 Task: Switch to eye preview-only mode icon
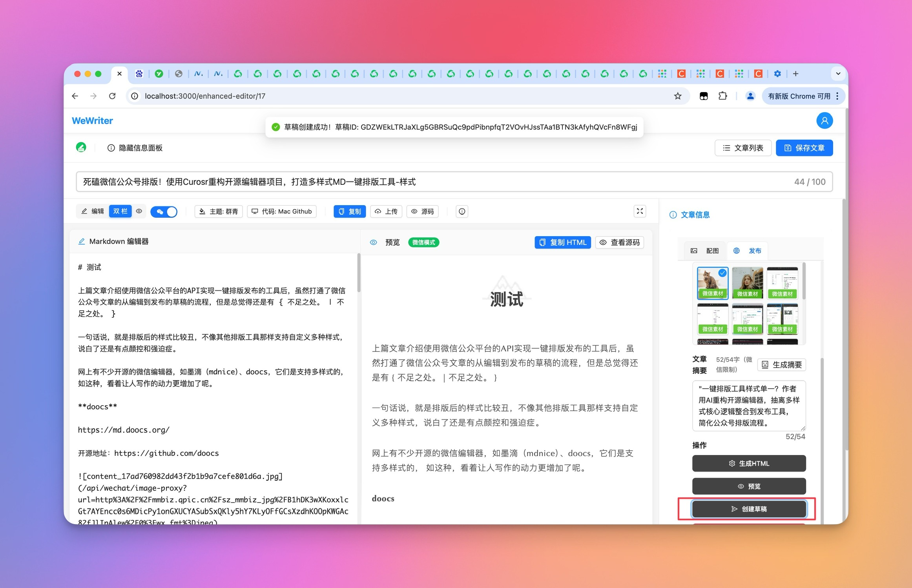point(139,211)
